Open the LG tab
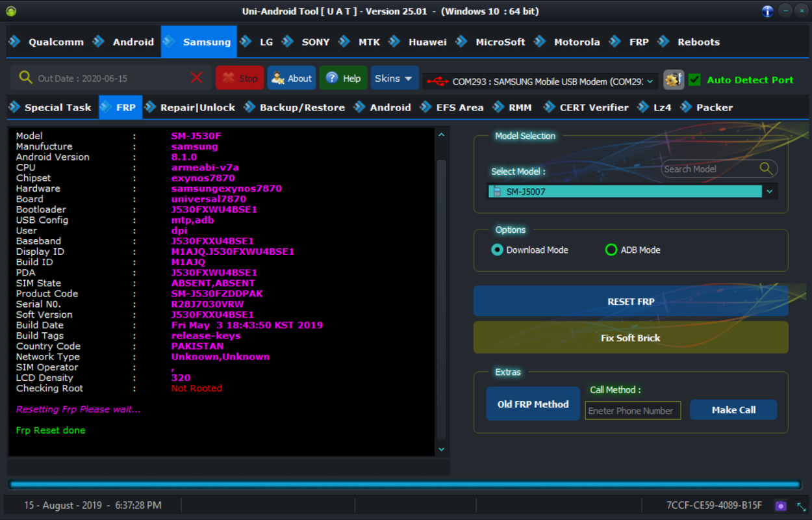 pos(257,42)
